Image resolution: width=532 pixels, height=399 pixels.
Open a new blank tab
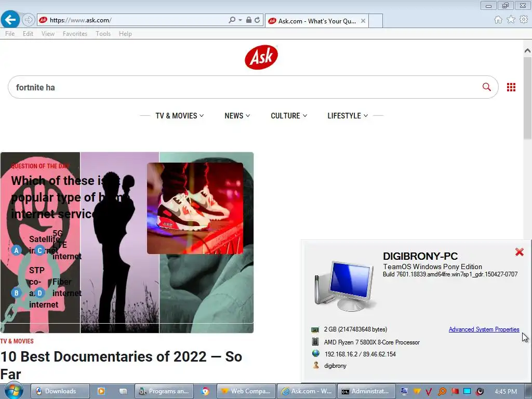click(376, 21)
